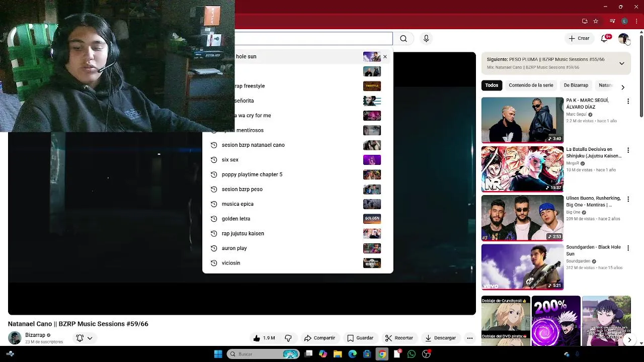This screenshot has width=644, height=362.
Task: Open options for PA K - MARC SEGUÍ video
Action: coord(628,102)
